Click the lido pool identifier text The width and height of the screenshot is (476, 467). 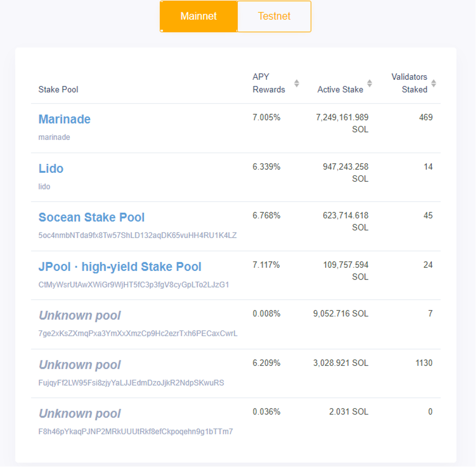click(x=44, y=186)
